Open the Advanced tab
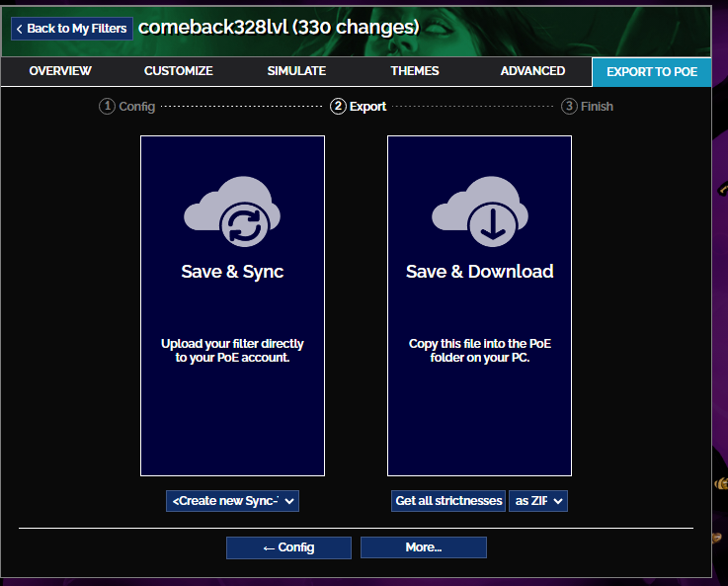 click(532, 71)
